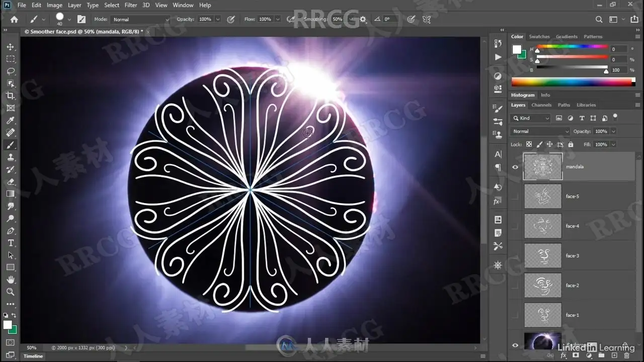This screenshot has width=644, height=362.
Task: Select the Horizontal Type tool
Action: [10, 243]
